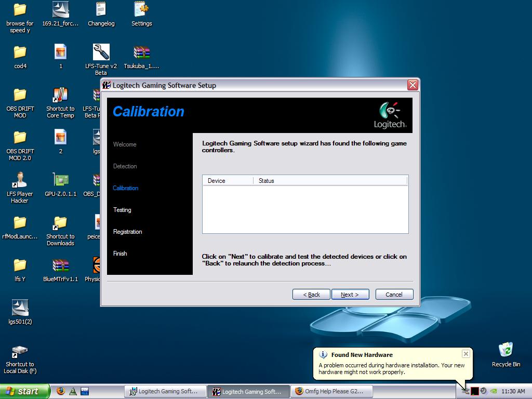Open the 'lfs Y' desktop folder
The width and height of the screenshot is (532, 399).
tap(20, 270)
